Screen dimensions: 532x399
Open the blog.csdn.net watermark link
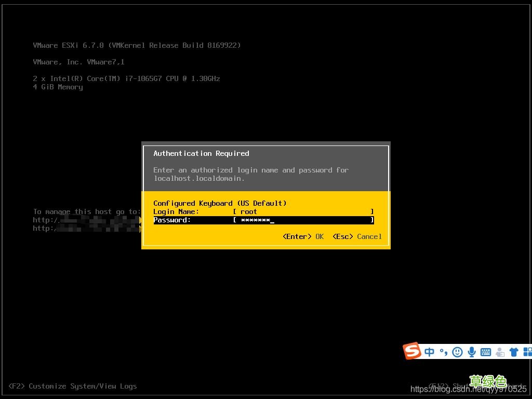click(469, 389)
